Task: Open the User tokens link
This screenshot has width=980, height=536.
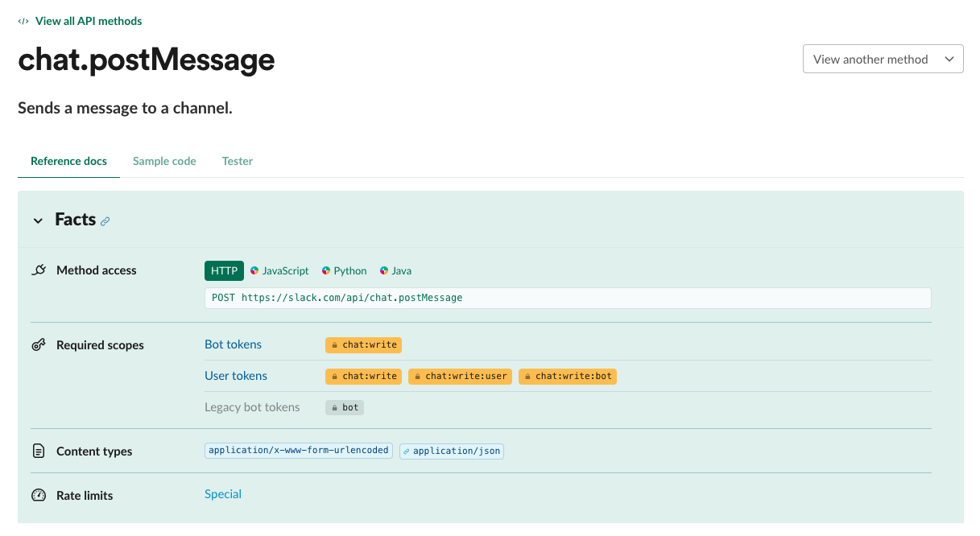Action: tap(236, 376)
